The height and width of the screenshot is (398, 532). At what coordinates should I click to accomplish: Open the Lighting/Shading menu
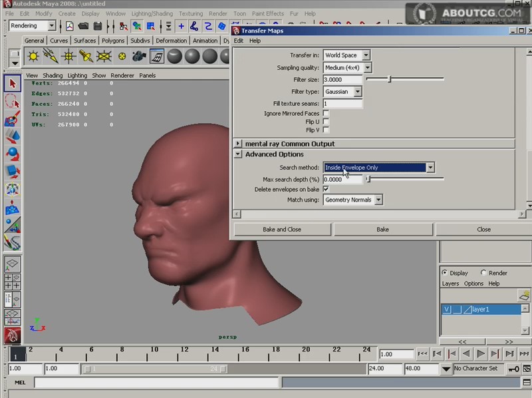click(x=152, y=13)
